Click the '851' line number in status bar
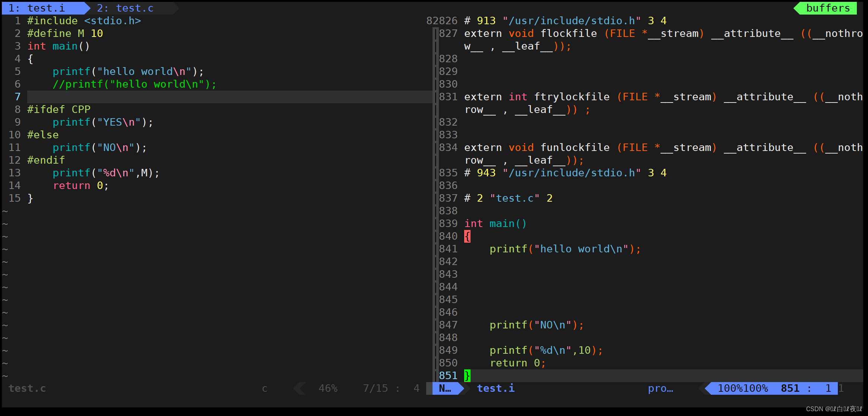This screenshot has height=416, width=868. pyautogui.click(x=790, y=388)
